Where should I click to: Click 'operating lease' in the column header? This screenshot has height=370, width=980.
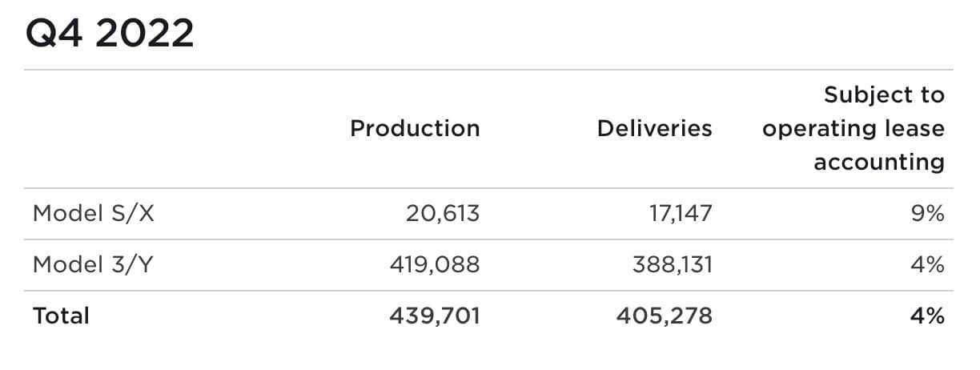(x=853, y=128)
